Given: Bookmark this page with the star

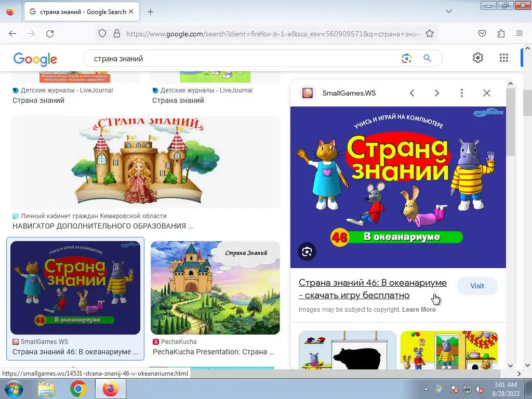Looking at the screenshot, I should coord(430,33).
